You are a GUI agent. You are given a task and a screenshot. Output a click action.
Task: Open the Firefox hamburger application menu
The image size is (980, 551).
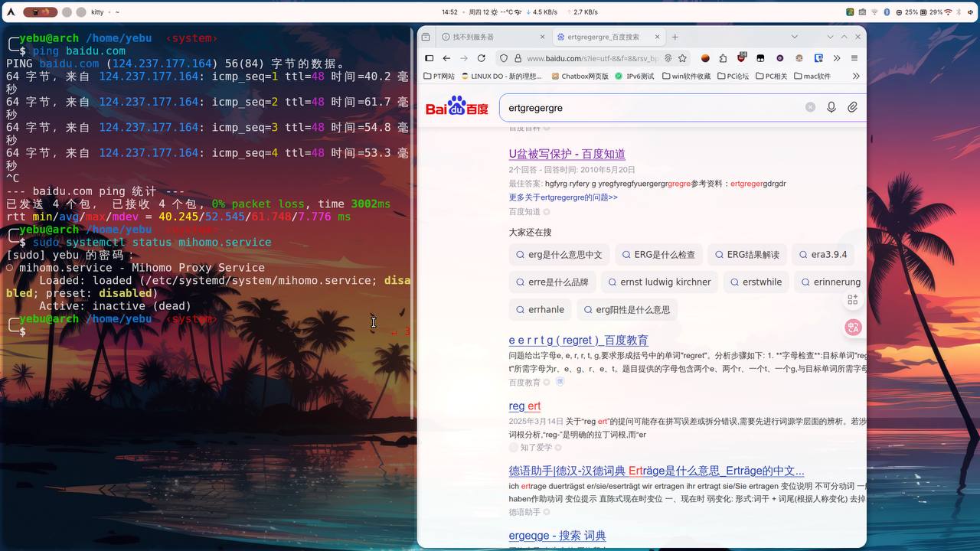click(854, 58)
